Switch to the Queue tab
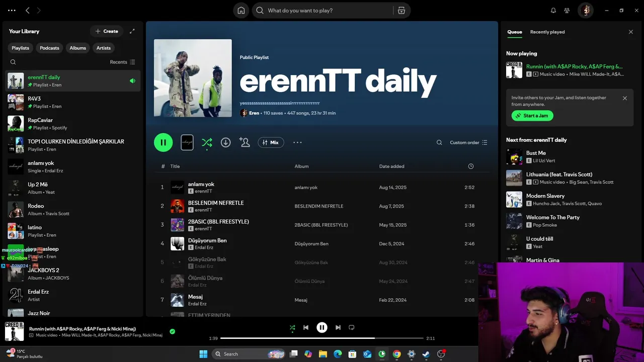 click(515, 32)
